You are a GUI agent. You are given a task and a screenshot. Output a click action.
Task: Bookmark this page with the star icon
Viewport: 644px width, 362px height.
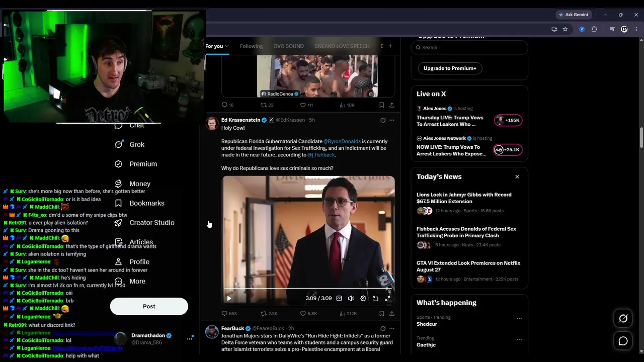pyautogui.click(x=565, y=29)
